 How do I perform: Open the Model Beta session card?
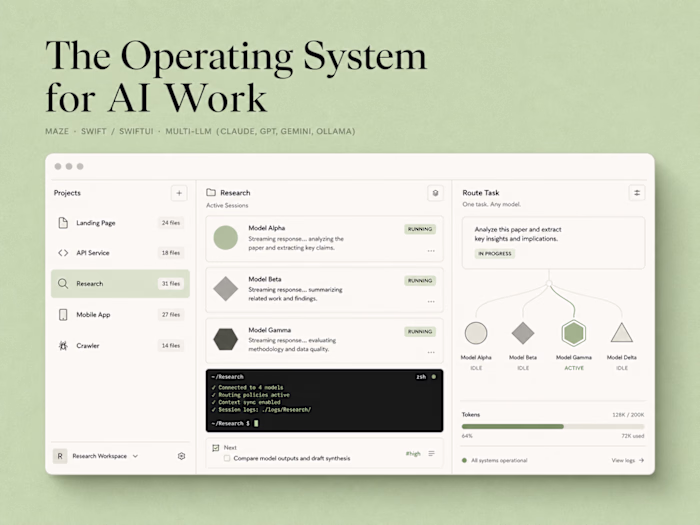pos(325,290)
